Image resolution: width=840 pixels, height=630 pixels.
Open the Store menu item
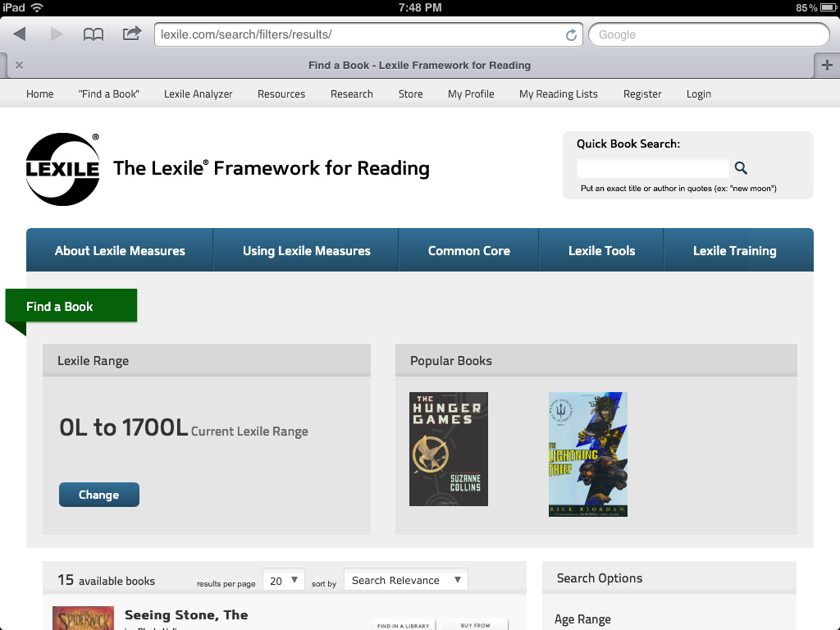pos(410,94)
